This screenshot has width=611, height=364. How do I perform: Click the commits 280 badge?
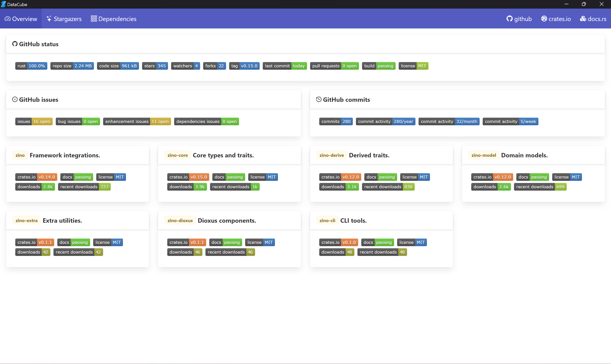click(336, 121)
